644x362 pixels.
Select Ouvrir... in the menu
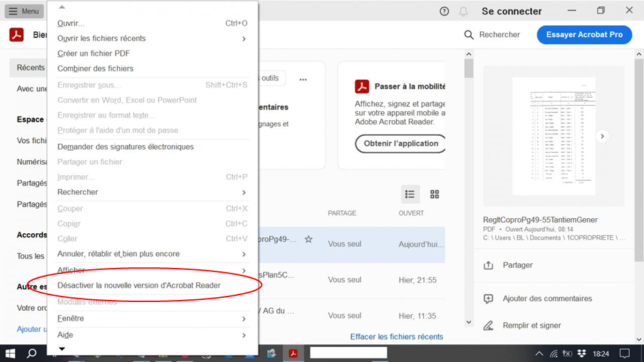153,23
